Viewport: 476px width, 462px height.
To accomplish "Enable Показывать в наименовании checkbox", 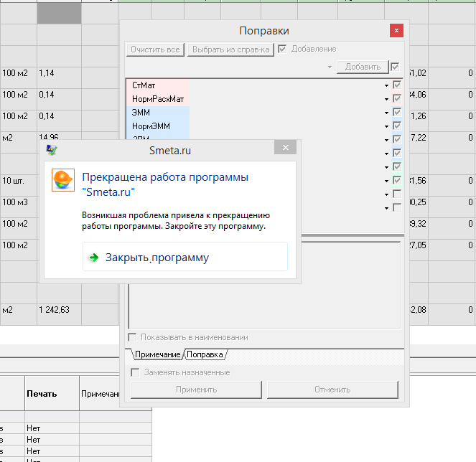I will click(132, 337).
